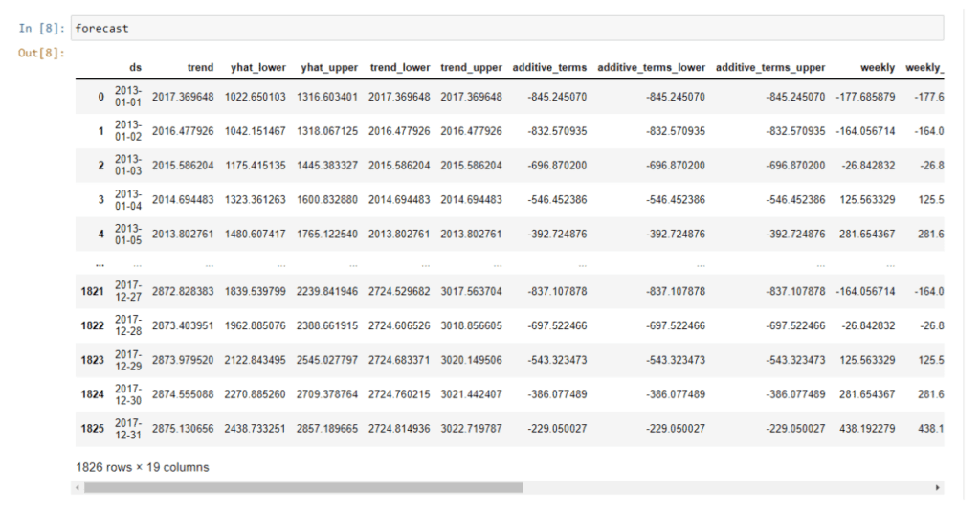Click the code input cell containing forecast
980x515 pixels.
[x=507, y=28]
